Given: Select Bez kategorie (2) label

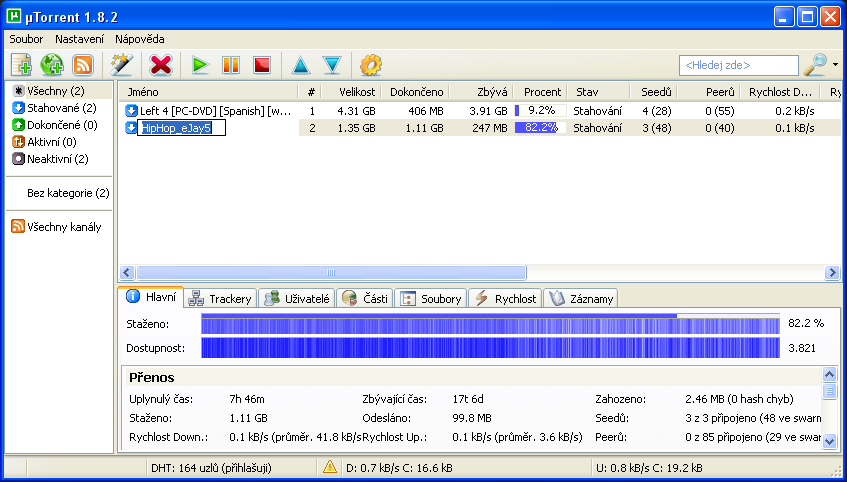Looking at the screenshot, I should [68, 193].
